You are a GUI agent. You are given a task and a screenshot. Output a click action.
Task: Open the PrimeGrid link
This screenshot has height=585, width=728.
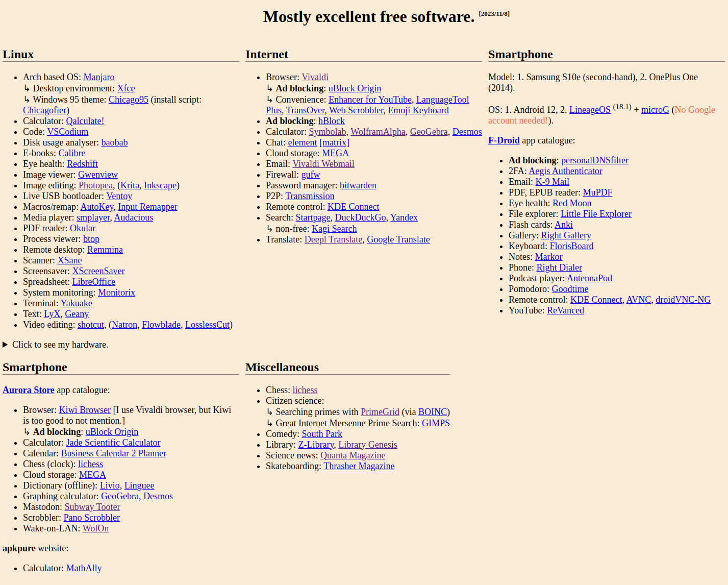(x=380, y=412)
